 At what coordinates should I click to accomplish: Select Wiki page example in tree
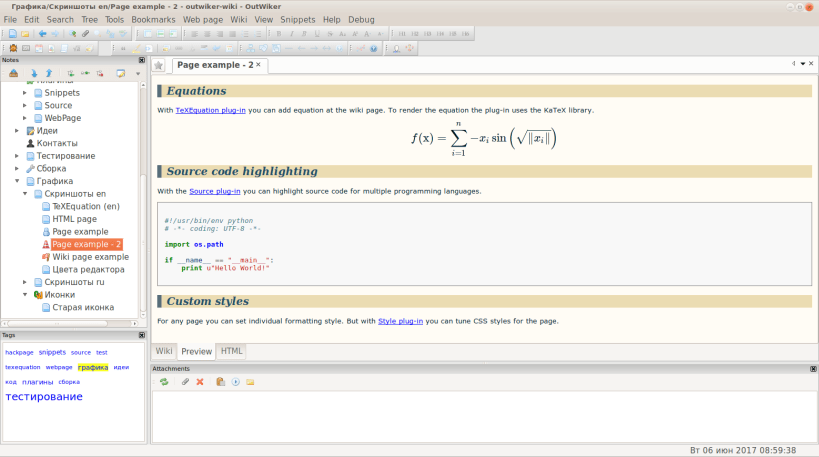(90, 257)
